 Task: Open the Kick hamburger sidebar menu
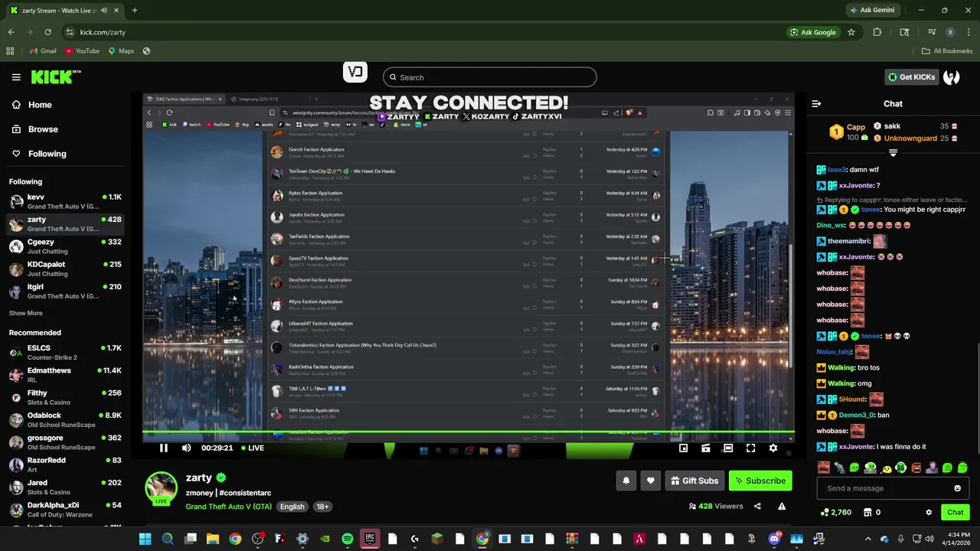[x=16, y=77]
